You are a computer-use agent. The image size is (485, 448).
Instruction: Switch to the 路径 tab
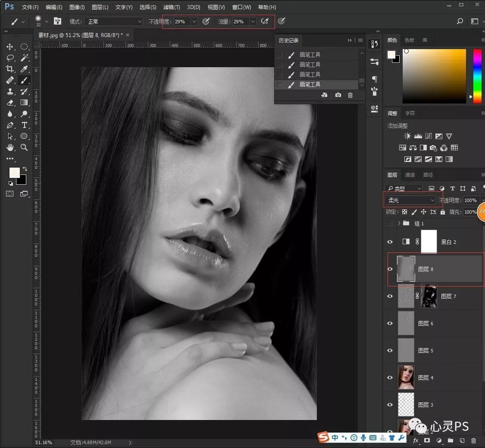[x=428, y=175]
